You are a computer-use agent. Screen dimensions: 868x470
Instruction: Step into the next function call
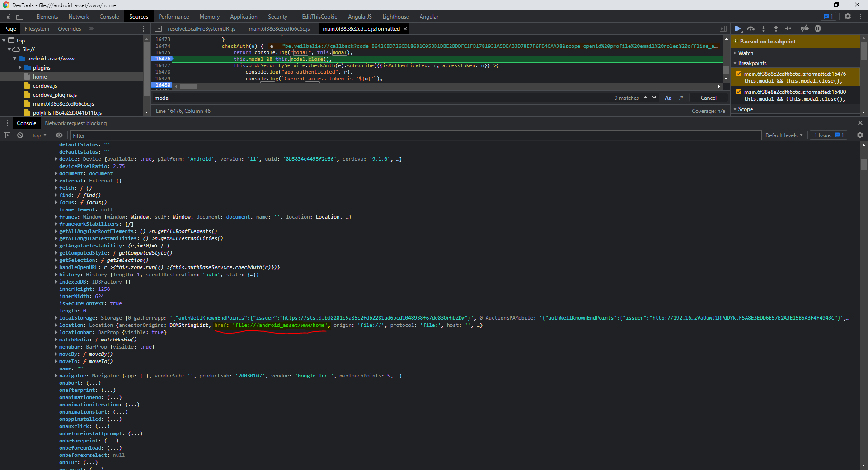point(764,28)
